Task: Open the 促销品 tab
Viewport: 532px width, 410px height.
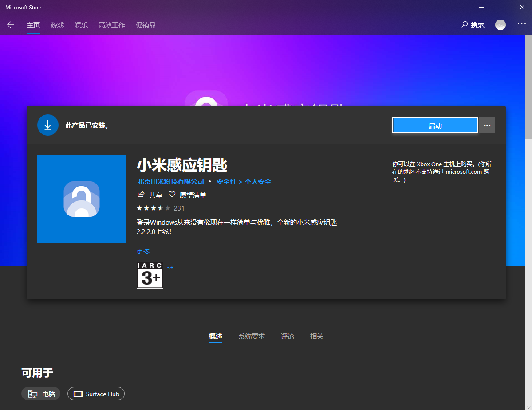Action: click(x=146, y=25)
